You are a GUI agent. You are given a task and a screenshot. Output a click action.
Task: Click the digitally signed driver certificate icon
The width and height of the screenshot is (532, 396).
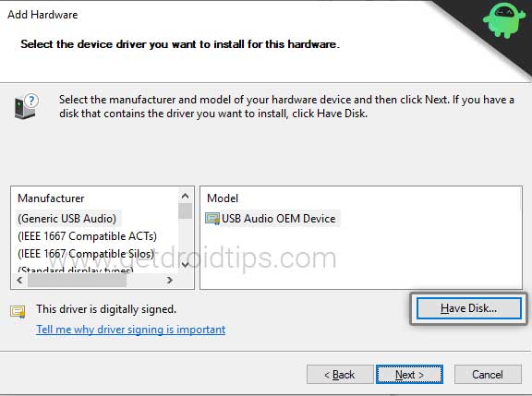click(x=18, y=311)
